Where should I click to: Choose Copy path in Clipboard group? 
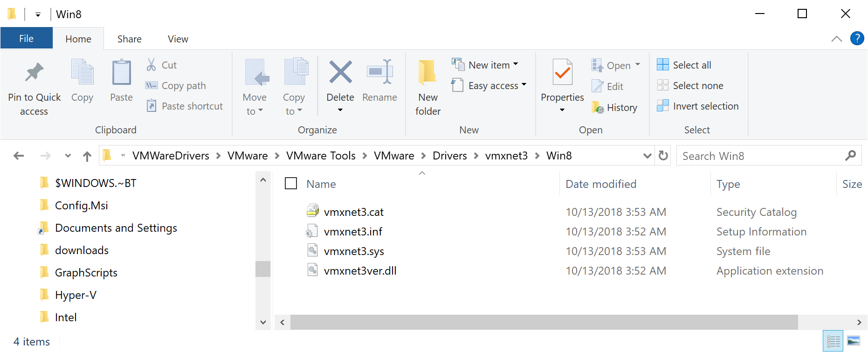(176, 85)
